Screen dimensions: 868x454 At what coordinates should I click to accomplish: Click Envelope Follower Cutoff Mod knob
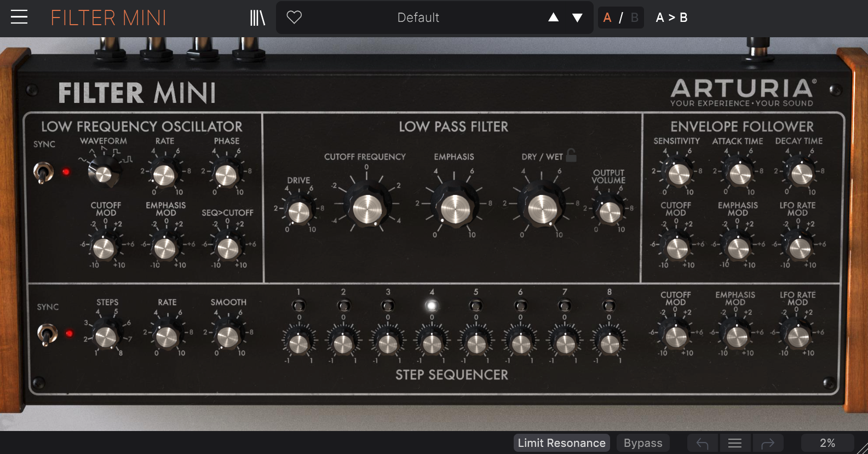[x=677, y=248]
